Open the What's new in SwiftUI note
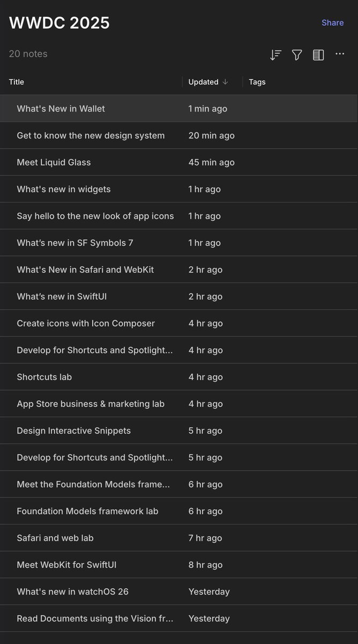Image resolution: width=358 pixels, height=644 pixels. [x=179, y=296]
